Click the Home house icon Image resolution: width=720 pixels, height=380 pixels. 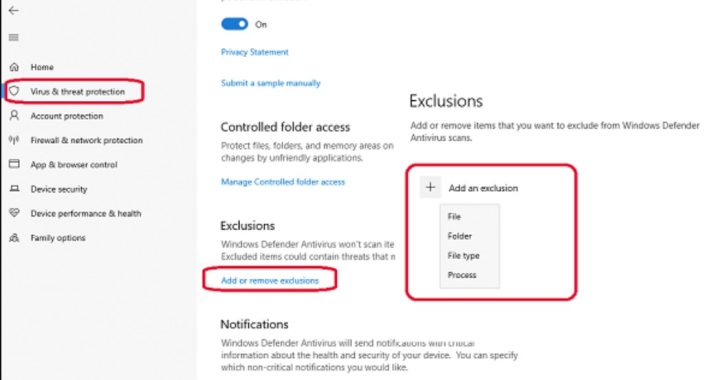pyautogui.click(x=14, y=67)
